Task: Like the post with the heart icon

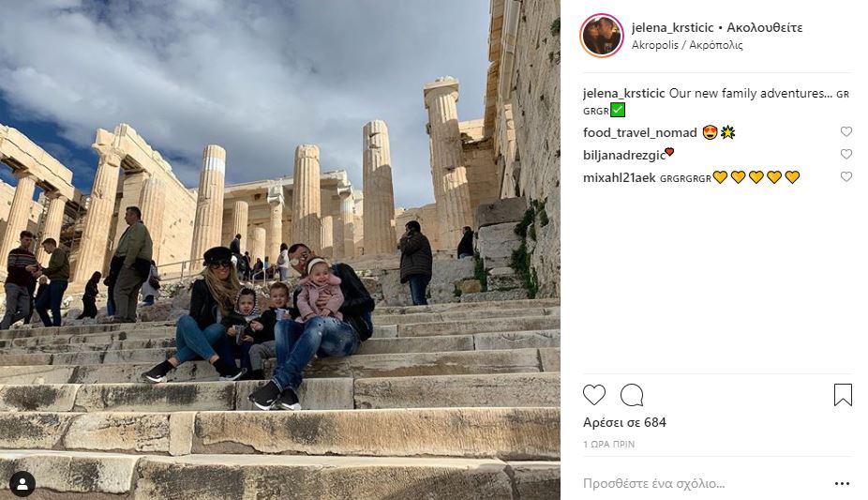Action: (x=594, y=395)
